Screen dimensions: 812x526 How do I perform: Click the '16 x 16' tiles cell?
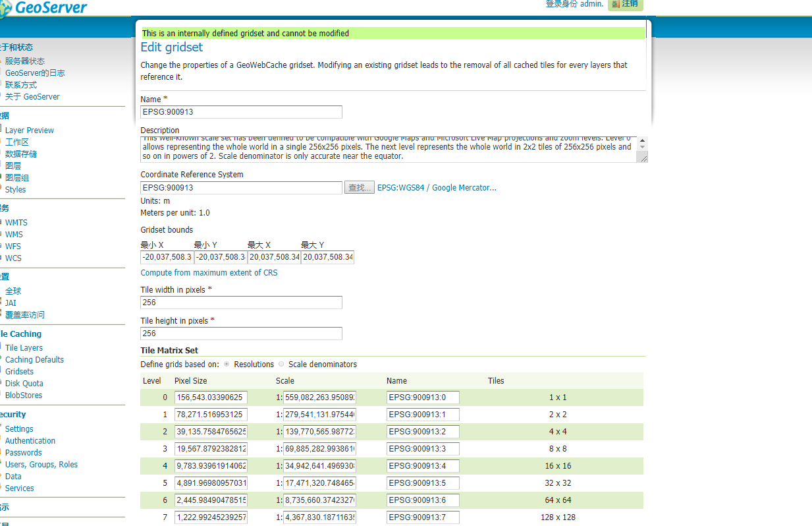coord(558,466)
